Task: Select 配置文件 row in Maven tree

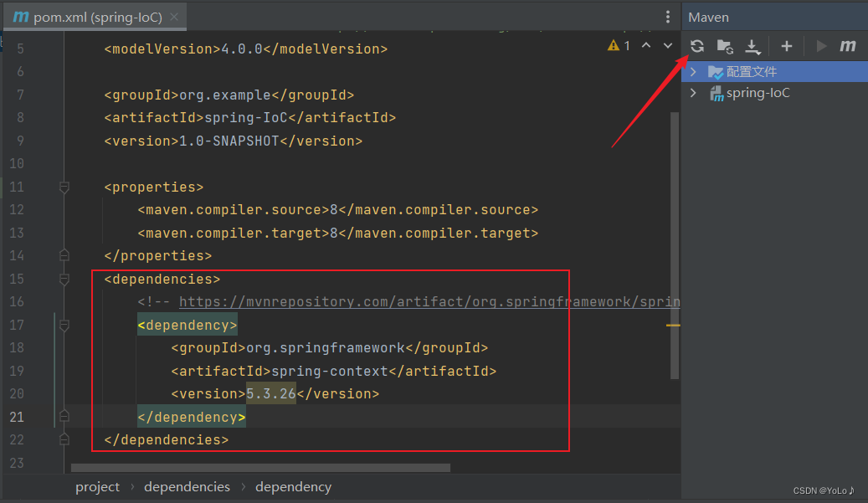Action: tap(775, 72)
